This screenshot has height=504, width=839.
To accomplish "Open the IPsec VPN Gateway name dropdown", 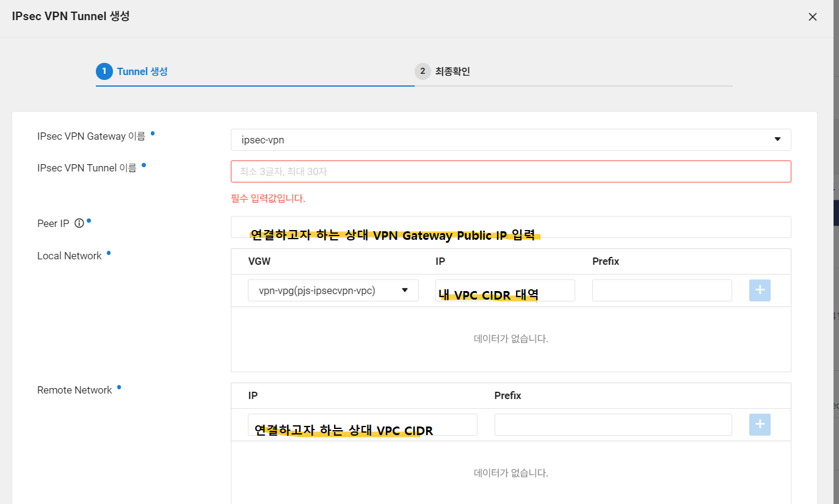I will point(510,140).
